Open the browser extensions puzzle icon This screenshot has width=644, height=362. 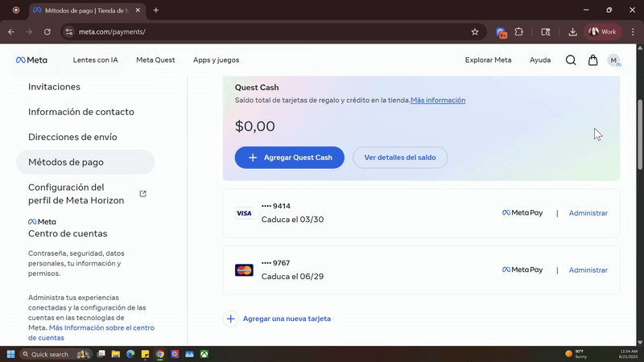(x=519, y=32)
